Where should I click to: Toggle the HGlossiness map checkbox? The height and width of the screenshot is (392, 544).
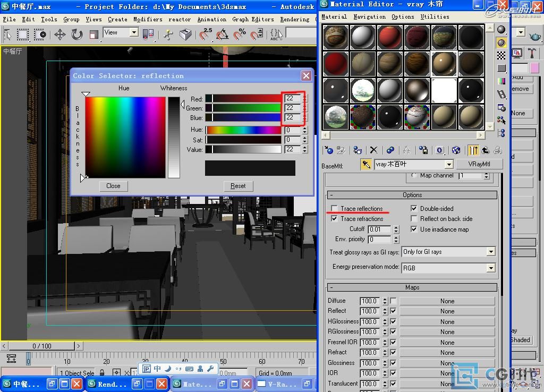[393, 321]
